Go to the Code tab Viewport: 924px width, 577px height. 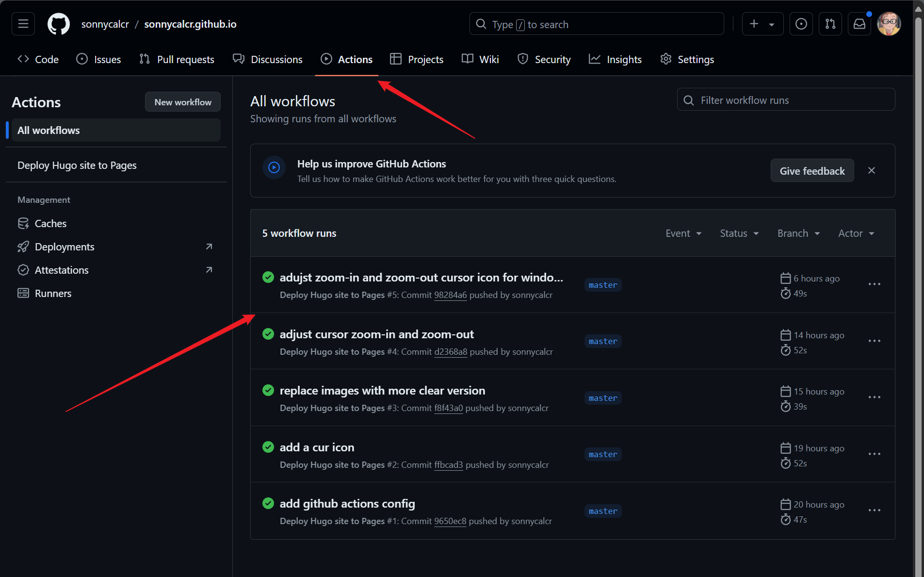click(x=38, y=59)
